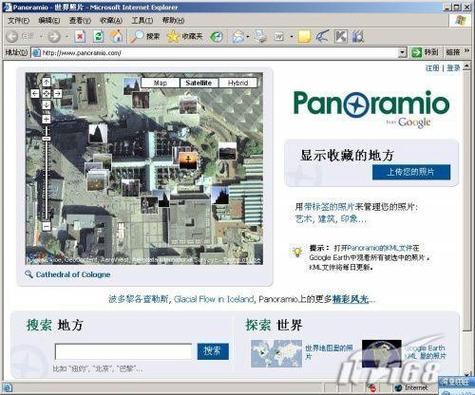Open the 精彩风光 link
The image size is (475, 395).
pyautogui.click(x=350, y=299)
